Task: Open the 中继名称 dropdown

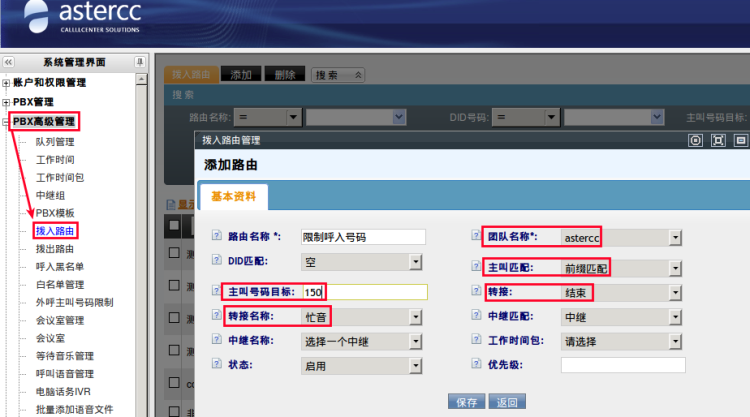Action: pyautogui.click(x=362, y=341)
